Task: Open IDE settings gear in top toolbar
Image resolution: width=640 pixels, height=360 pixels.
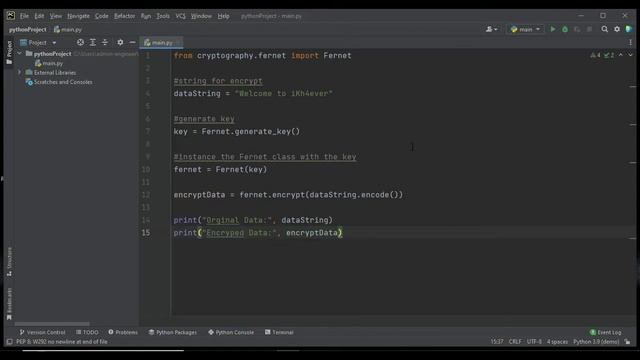Action: (x=617, y=29)
